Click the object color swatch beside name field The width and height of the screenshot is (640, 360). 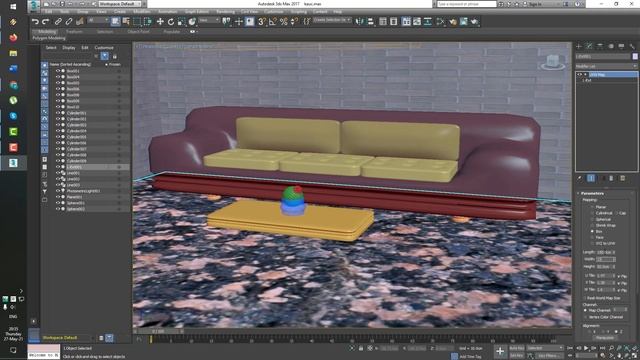(x=635, y=56)
